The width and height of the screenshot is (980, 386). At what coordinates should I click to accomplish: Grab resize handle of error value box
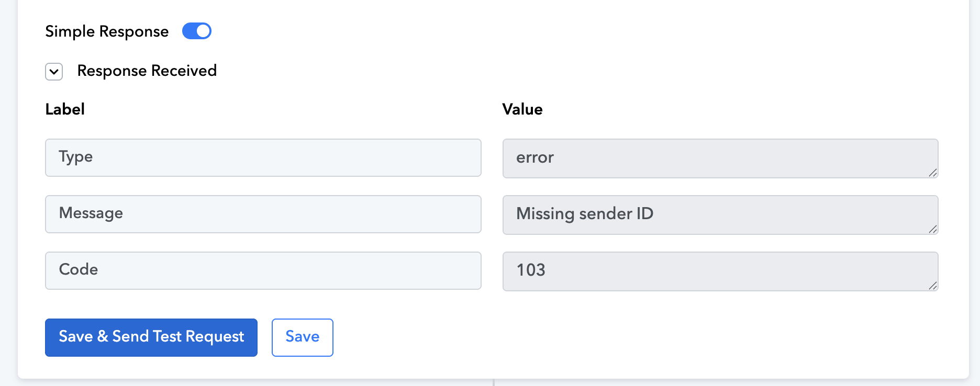click(933, 173)
